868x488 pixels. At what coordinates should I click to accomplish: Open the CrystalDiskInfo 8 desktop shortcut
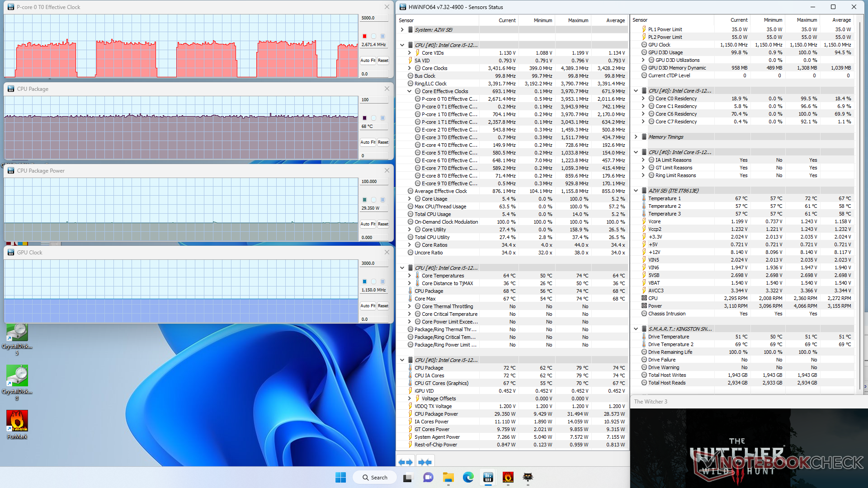coord(17,383)
